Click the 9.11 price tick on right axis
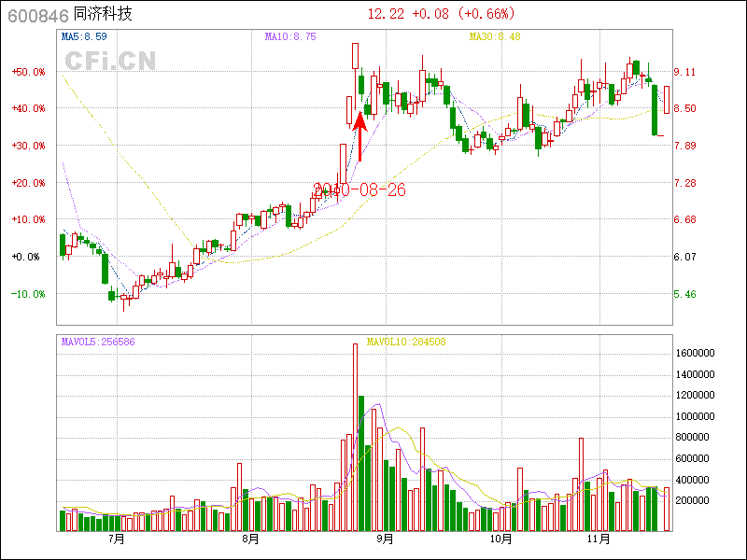 (684, 72)
